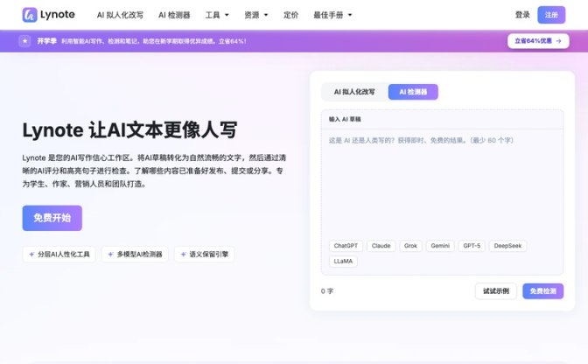Viewport: 588px width, 364px height.
Task: Select the LLaMA model tag
Action: (x=343, y=262)
